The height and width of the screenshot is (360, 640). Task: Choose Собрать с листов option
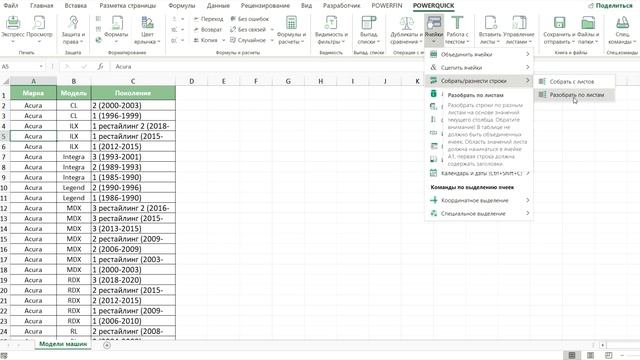coord(575,82)
